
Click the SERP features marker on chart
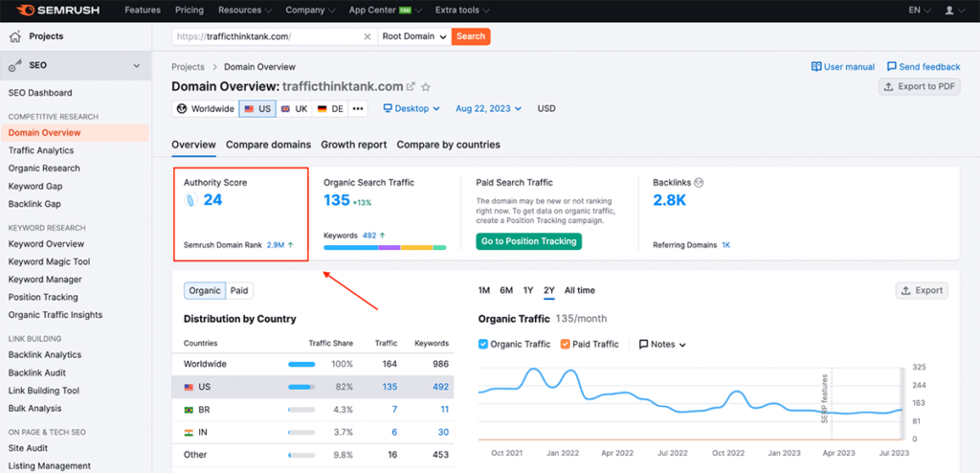point(825,398)
